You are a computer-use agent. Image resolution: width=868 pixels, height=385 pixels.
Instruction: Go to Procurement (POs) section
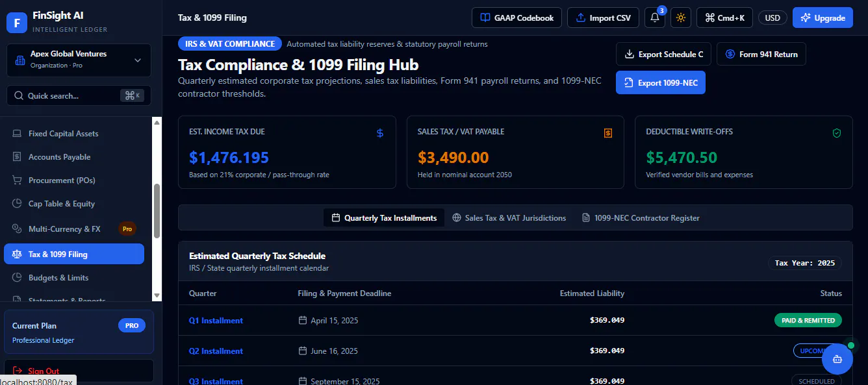pyautogui.click(x=74, y=180)
